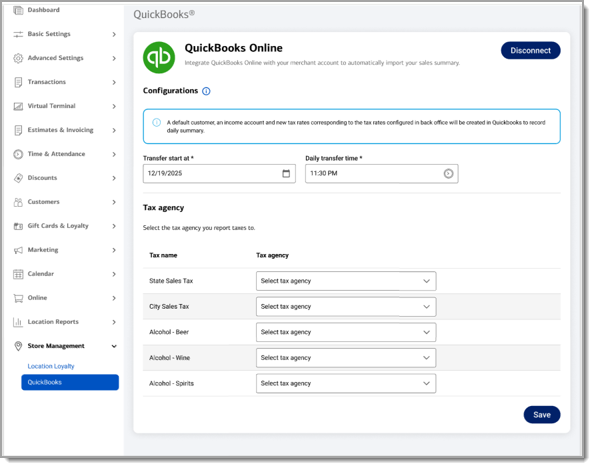This screenshot has height=468, width=594.
Task: Click the Store Management pin icon
Action: [18, 346]
